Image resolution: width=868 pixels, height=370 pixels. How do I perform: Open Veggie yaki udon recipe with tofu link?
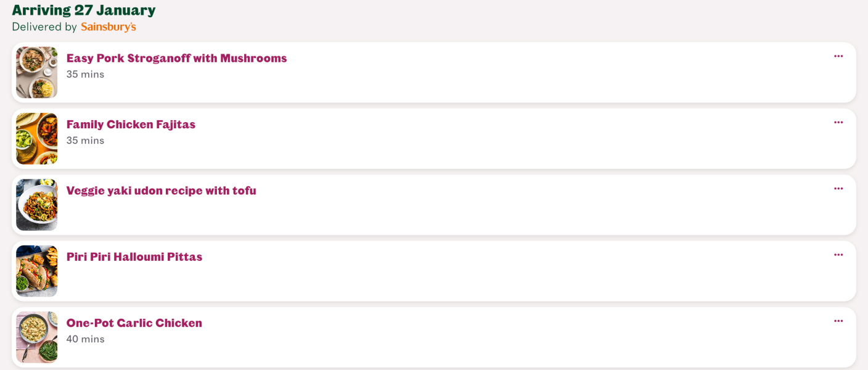point(161,191)
